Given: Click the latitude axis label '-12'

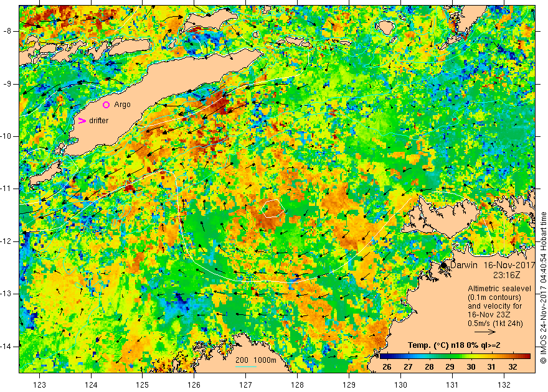Looking at the screenshot, I should tap(6, 241).
